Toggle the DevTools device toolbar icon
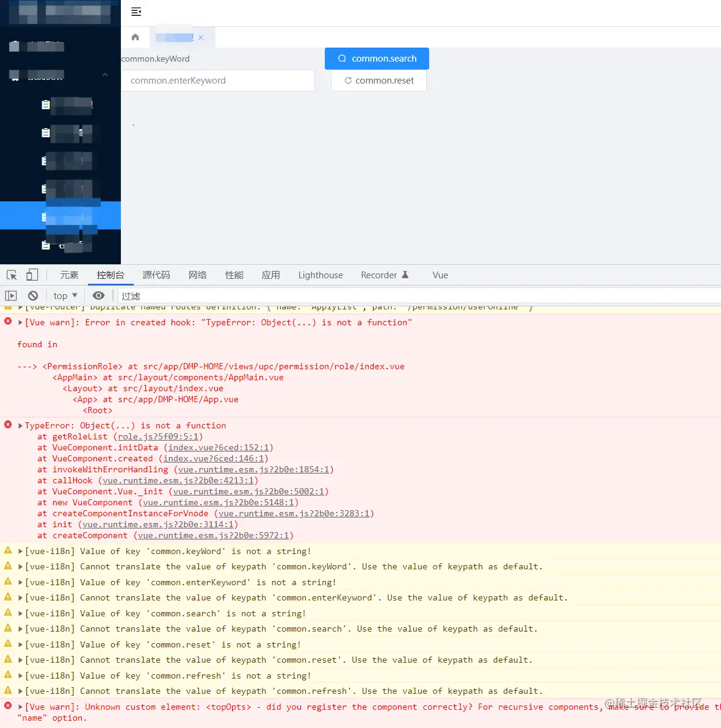This screenshot has width=721, height=728. [x=32, y=275]
